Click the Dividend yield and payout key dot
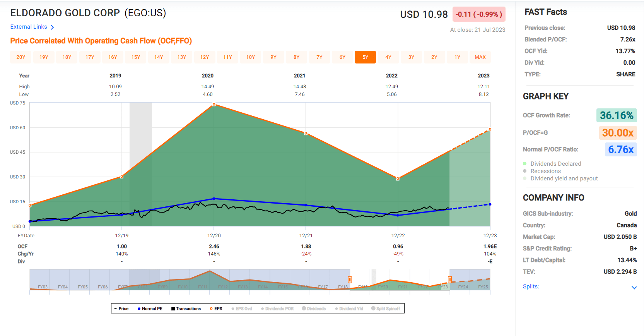This screenshot has height=336, width=644. (525, 178)
